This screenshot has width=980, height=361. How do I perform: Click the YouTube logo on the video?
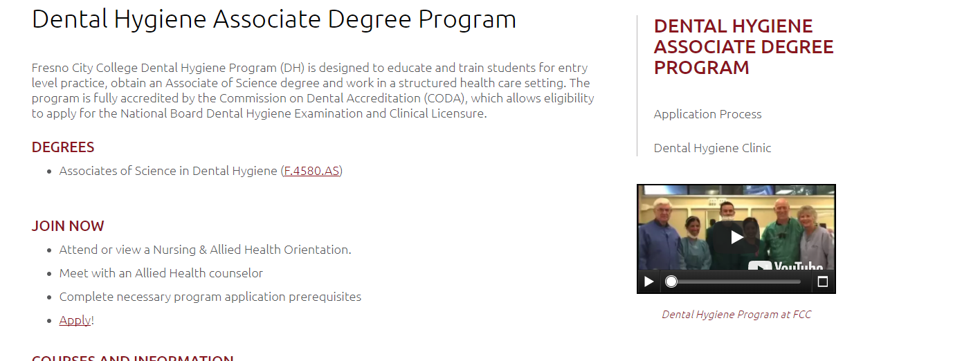[786, 265]
